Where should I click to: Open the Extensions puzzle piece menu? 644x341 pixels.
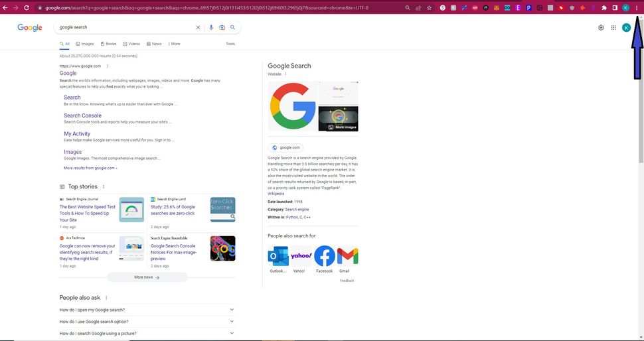tap(604, 8)
